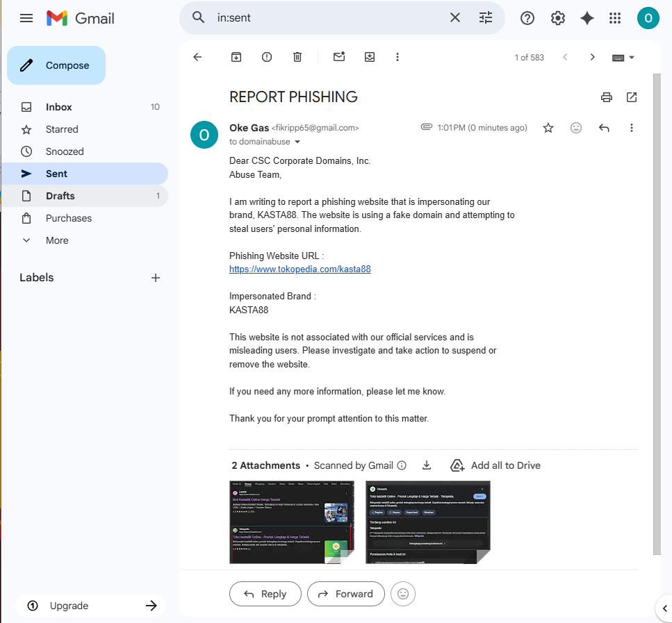
Task: Open advanced search options slider icon
Action: [x=486, y=17]
